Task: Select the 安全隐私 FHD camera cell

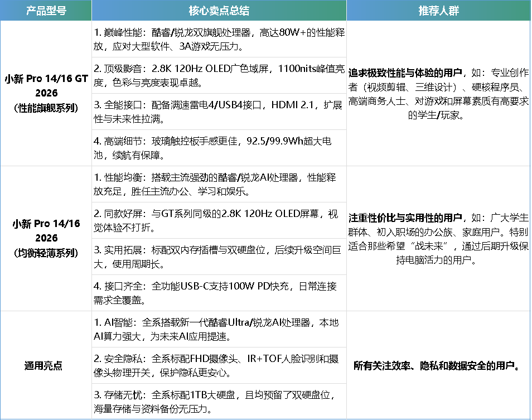Action: click(x=219, y=365)
